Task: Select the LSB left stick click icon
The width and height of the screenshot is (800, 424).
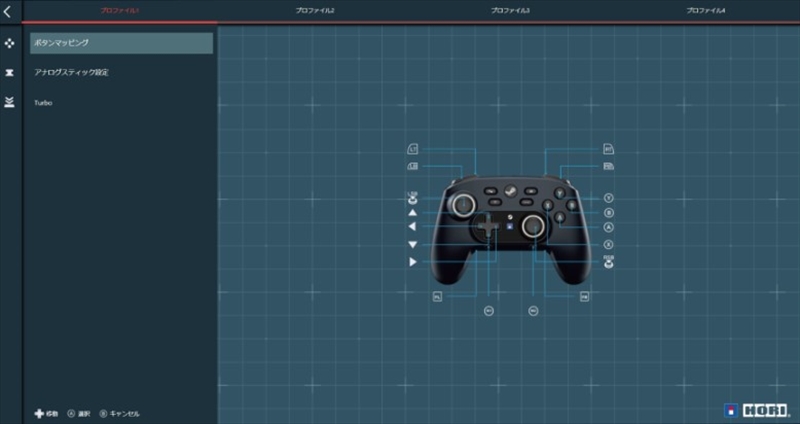Action: [413, 198]
